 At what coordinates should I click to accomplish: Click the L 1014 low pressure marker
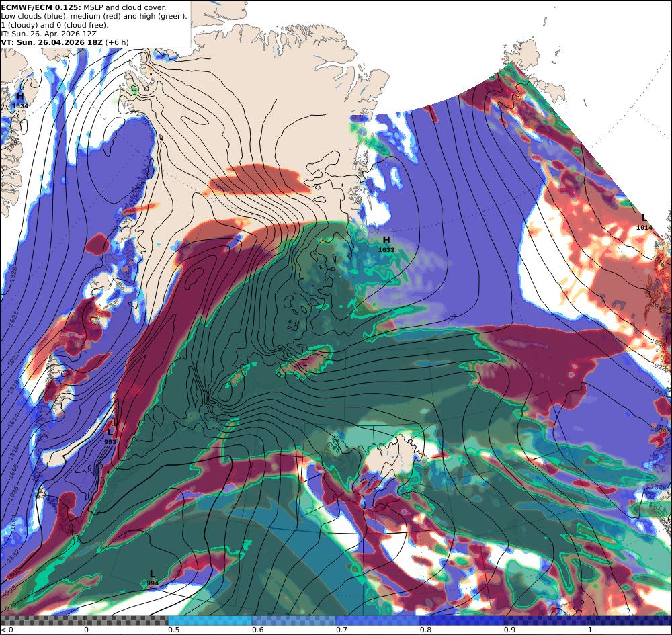point(644,222)
